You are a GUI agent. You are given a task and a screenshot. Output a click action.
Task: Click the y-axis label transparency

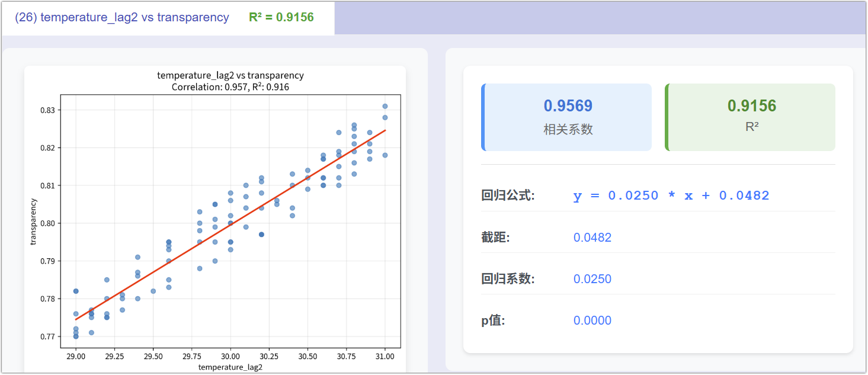click(x=33, y=221)
